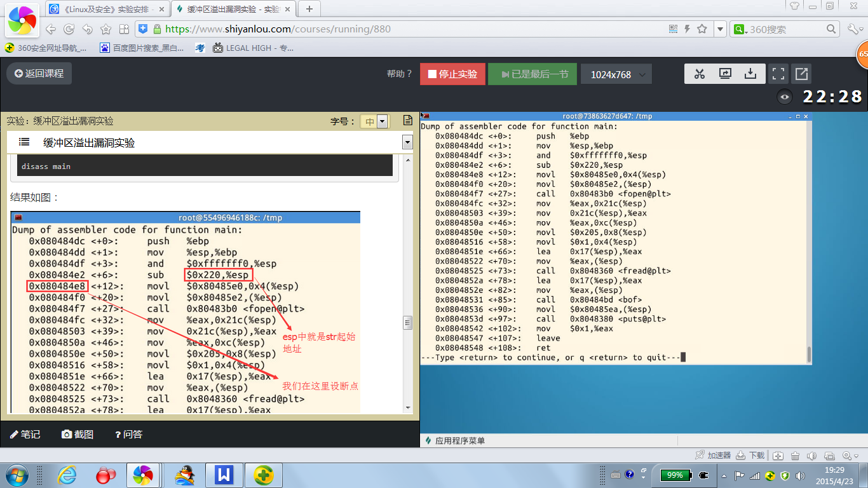Toggle the eye visibility icon beside timer

pyautogui.click(x=785, y=97)
